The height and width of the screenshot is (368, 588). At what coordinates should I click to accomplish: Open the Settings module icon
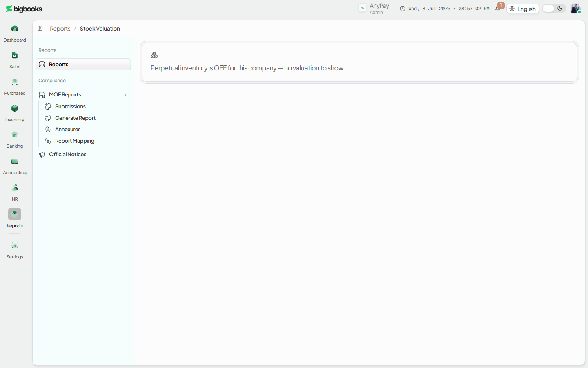pyautogui.click(x=15, y=245)
